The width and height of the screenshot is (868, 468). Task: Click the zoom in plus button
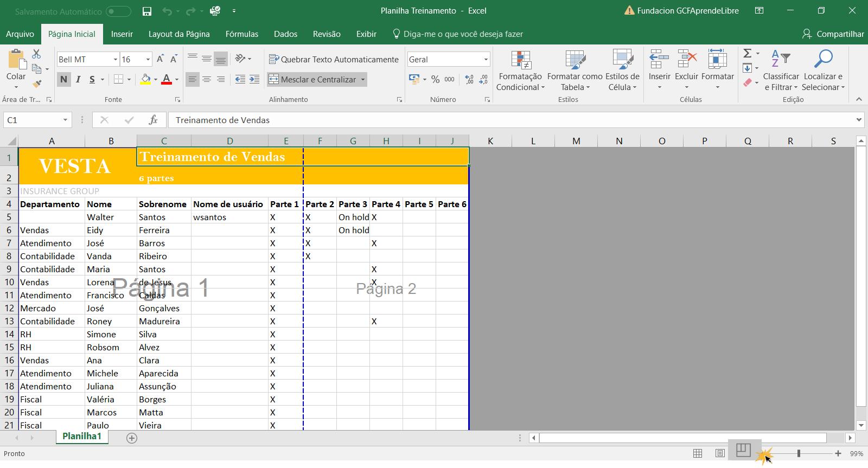click(838, 453)
